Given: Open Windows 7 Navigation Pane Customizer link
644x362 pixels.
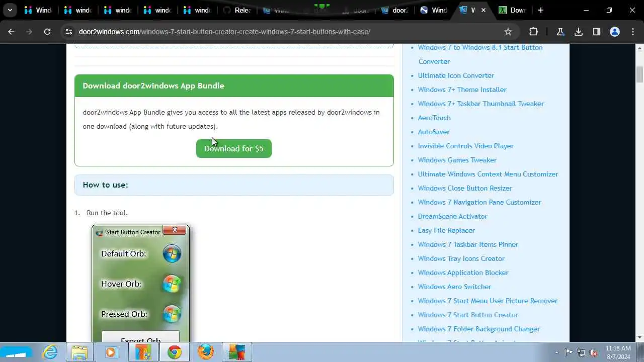Looking at the screenshot, I should 479,202.
